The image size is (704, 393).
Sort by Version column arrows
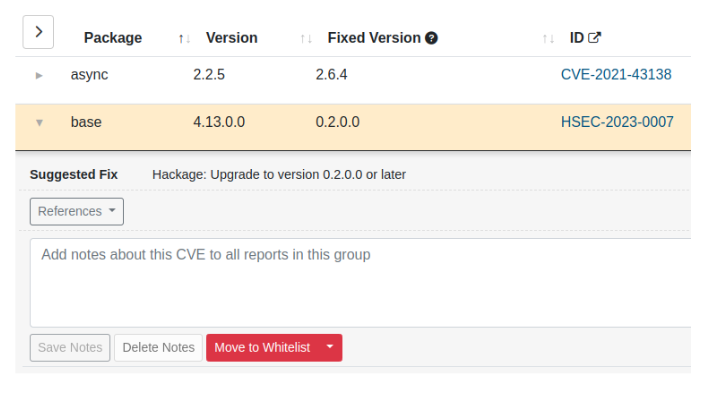306,39
